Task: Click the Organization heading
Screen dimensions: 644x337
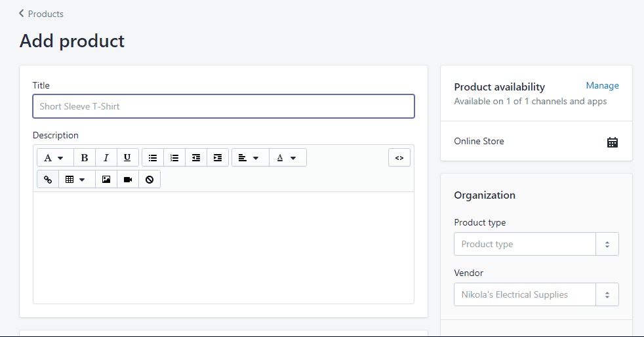Action: click(x=485, y=195)
